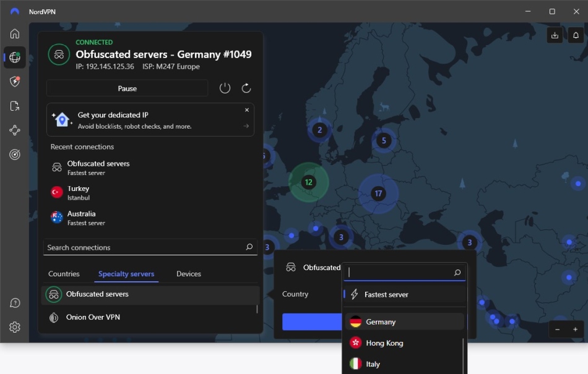Click the map cluster labeled 17
Image resolution: width=588 pixels, height=374 pixels.
(378, 193)
